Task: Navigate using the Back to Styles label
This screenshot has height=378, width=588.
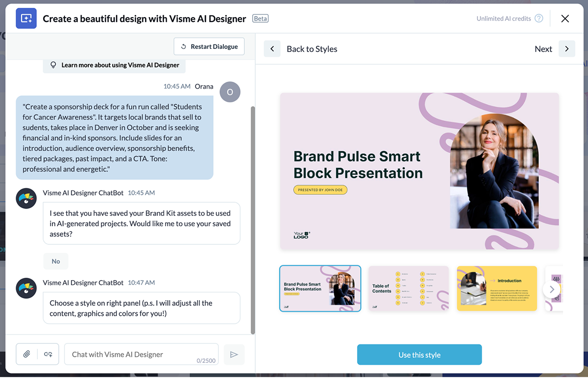Action: (x=312, y=49)
